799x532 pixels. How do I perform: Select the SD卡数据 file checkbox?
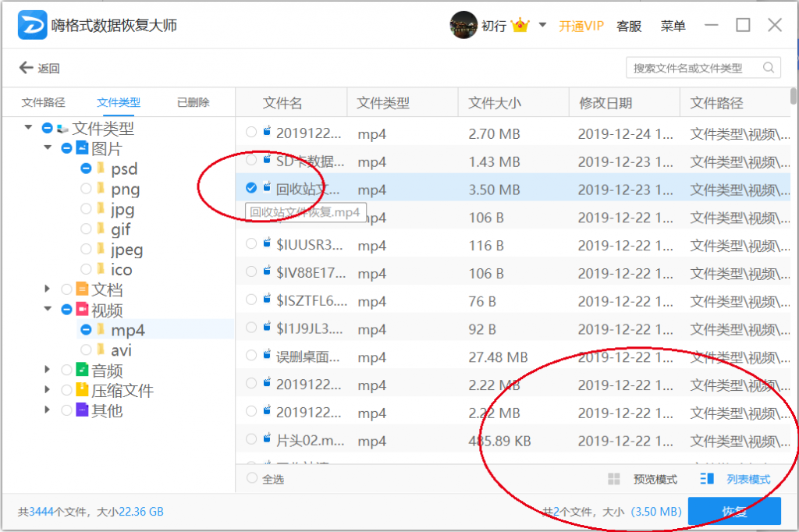coord(251,161)
